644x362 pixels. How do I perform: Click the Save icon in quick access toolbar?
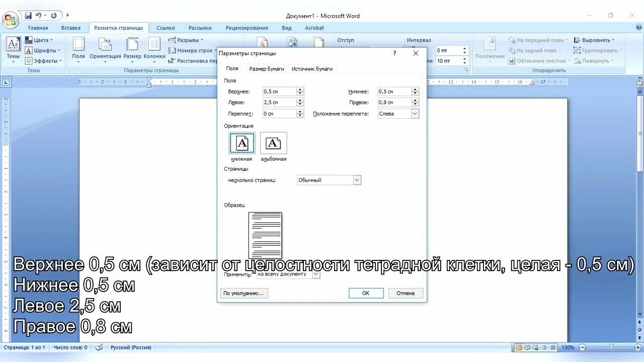tap(28, 16)
